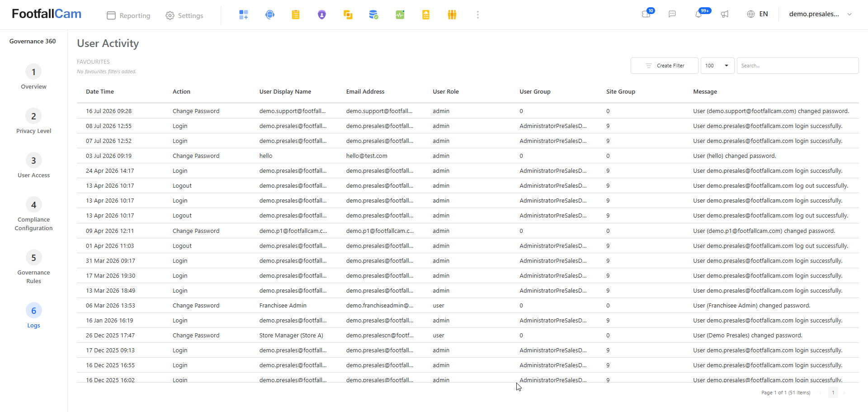Select the 16 Jul 2026 09:28 date cell
868x412 pixels.
[109, 111]
